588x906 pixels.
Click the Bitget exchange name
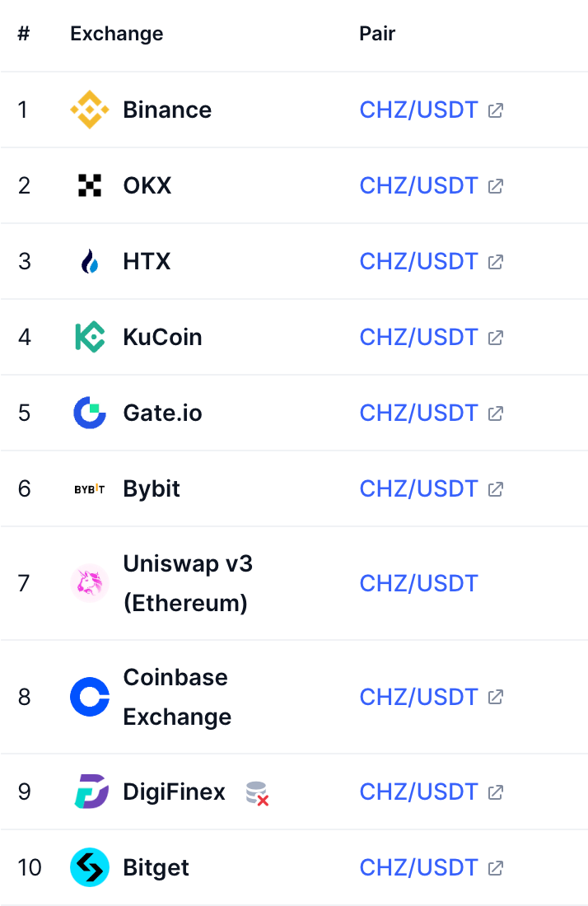pyautogui.click(x=156, y=867)
